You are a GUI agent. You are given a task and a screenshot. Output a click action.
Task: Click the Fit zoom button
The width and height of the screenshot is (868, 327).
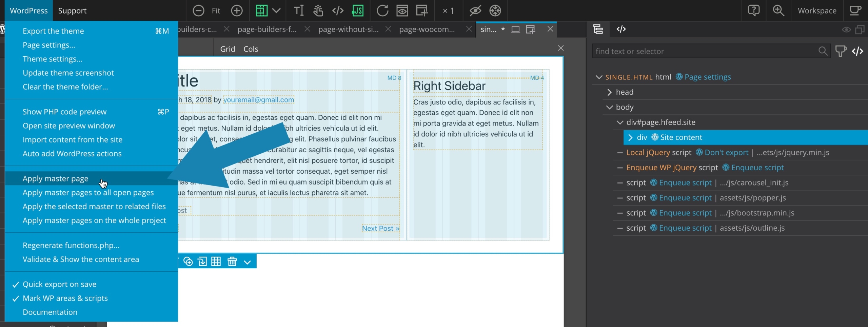tap(216, 11)
